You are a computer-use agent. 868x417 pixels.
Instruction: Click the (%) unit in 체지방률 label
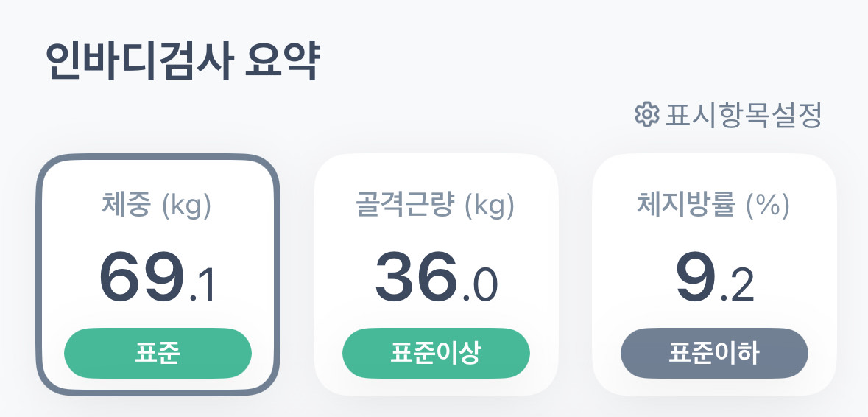click(768, 207)
